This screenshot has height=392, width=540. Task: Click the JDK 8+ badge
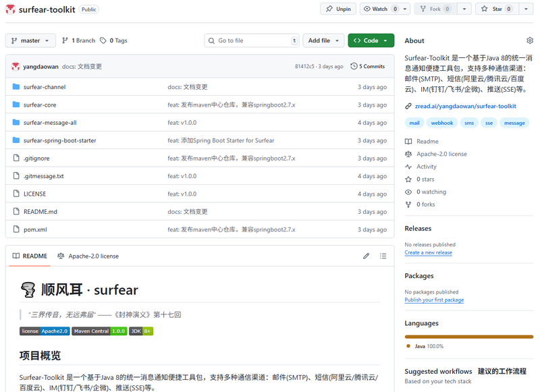coord(141,331)
